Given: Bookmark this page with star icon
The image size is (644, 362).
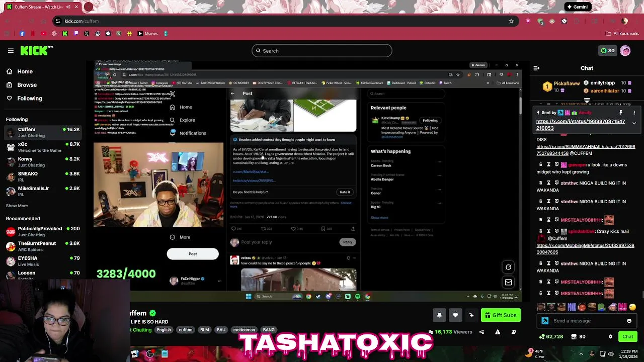Looking at the screenshot, I should [511, 21].
